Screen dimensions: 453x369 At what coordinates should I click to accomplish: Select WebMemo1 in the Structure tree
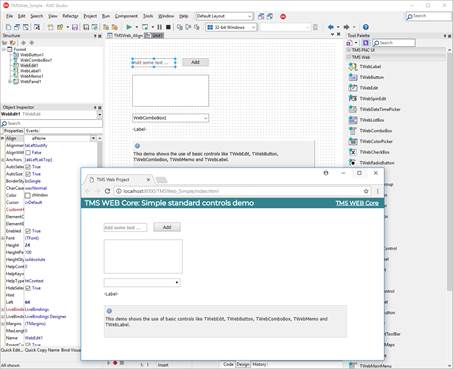click(x=31, y=76)
